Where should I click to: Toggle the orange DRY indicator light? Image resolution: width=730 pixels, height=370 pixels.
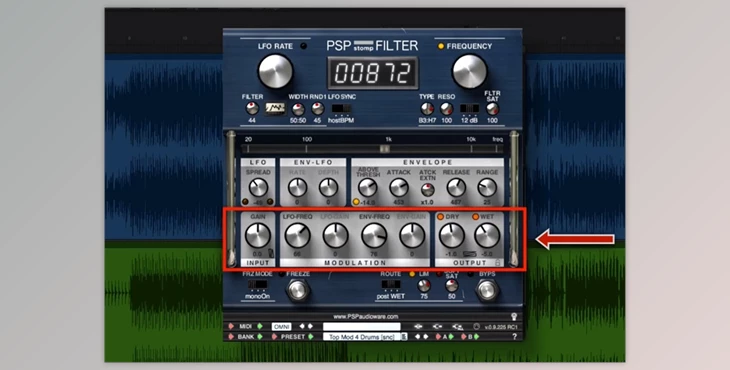[440, 217]
